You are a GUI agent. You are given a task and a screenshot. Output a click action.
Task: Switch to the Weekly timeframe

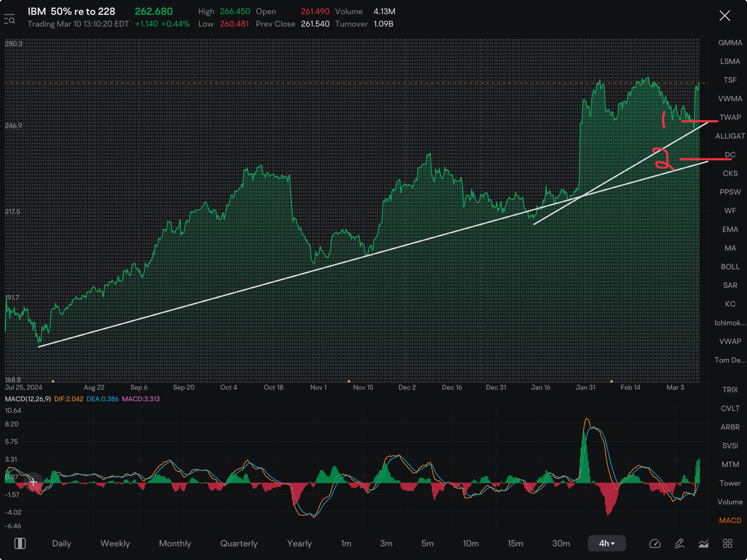[x=115, y=543]
